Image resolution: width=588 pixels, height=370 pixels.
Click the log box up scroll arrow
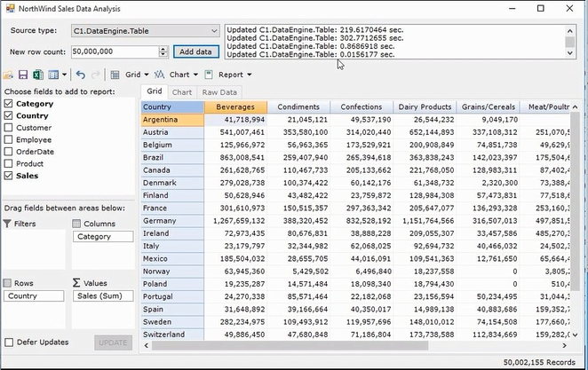pyautogui.click(x=569, y=31)
